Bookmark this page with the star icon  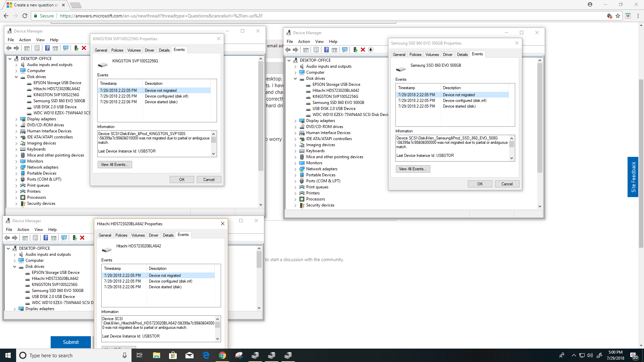(x=618, y=16)
